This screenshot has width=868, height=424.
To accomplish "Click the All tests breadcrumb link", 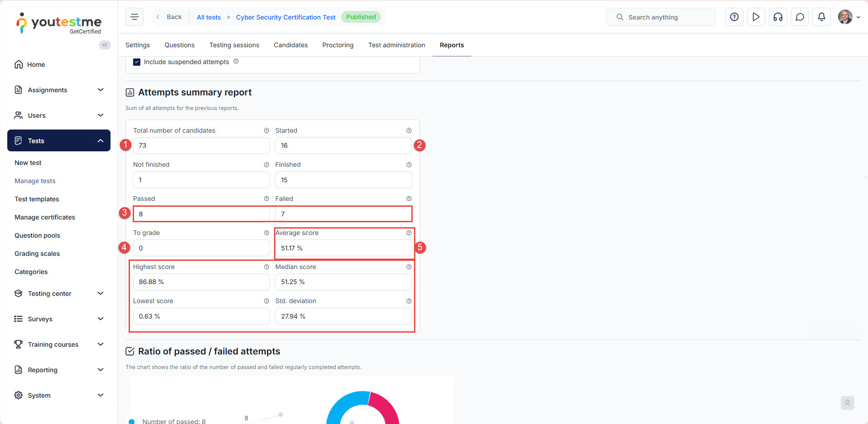I will tap(209, 17).
